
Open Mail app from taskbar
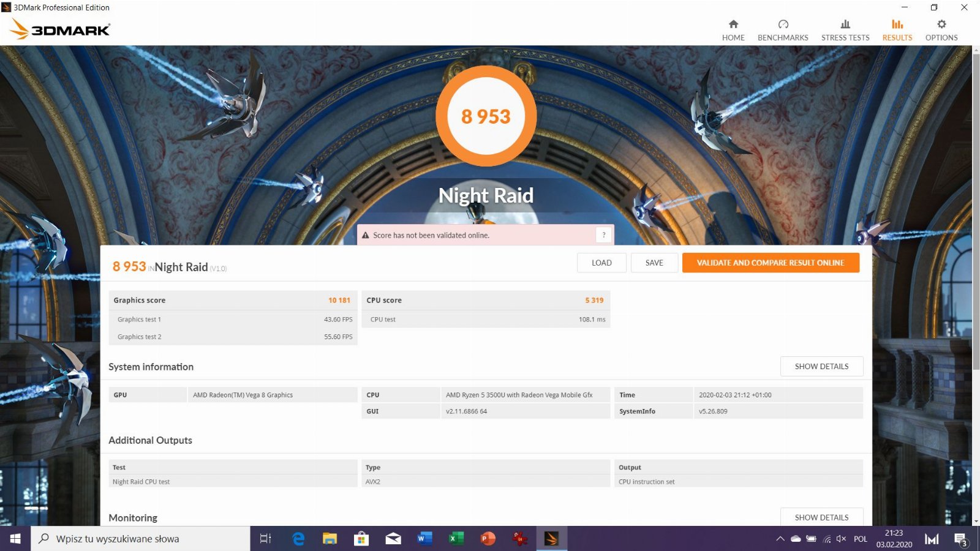click(393, 539)
